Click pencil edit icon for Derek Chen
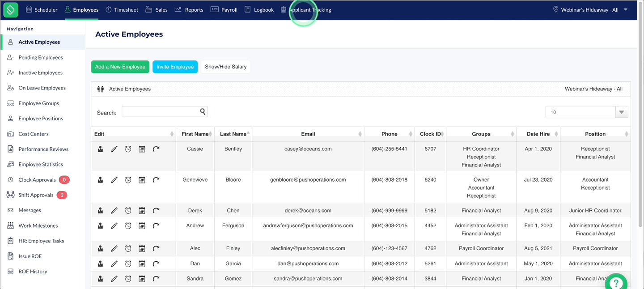Image resolution: width=644 pixels, height=289 pixels. click(114, 211)
